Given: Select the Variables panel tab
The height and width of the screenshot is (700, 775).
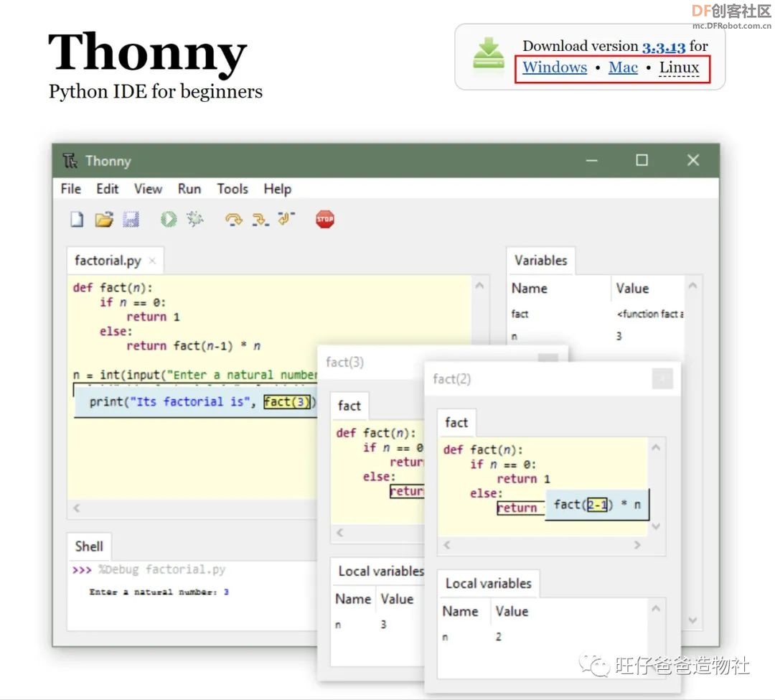Looking at the screenshot, I should (541, 261).
